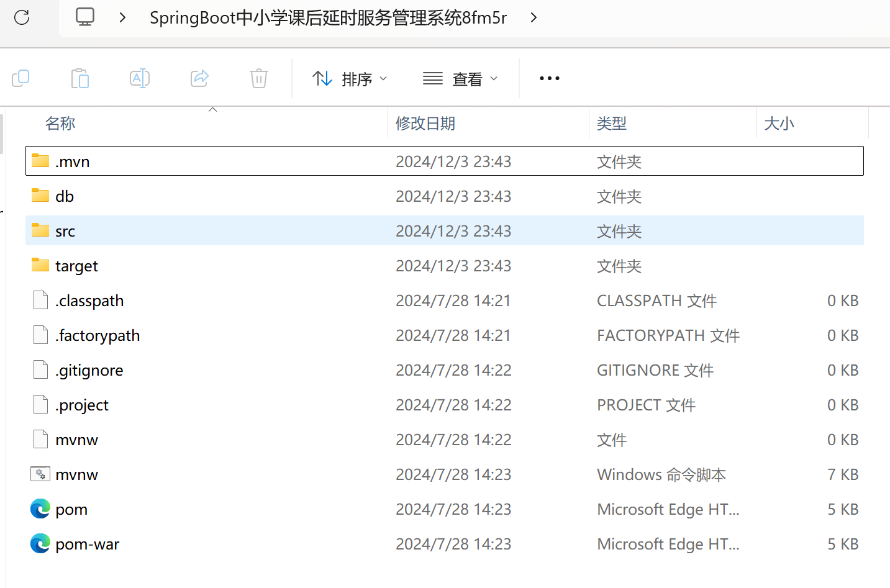Select the src folder icon
890x588 pixels.
point(40,230)
